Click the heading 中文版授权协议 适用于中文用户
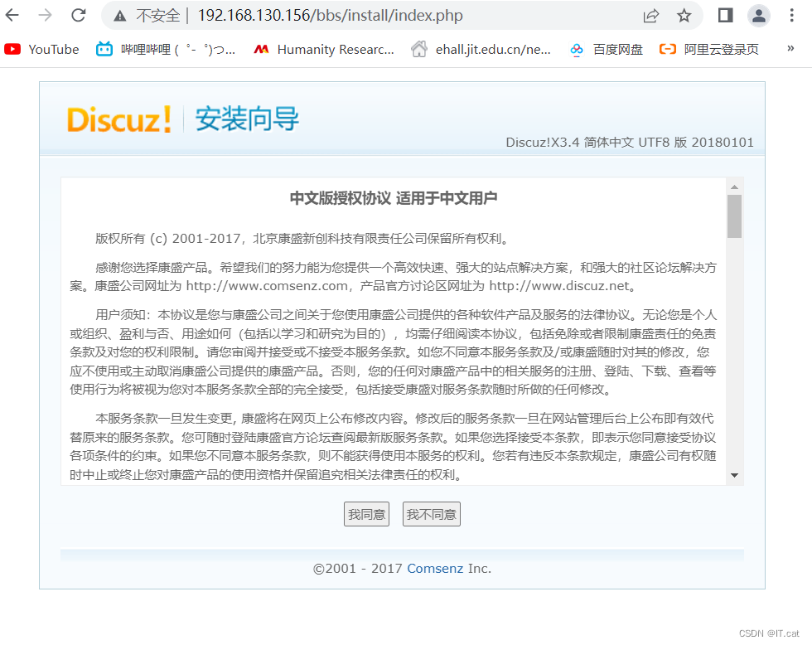812x645 pixels. 394,198
